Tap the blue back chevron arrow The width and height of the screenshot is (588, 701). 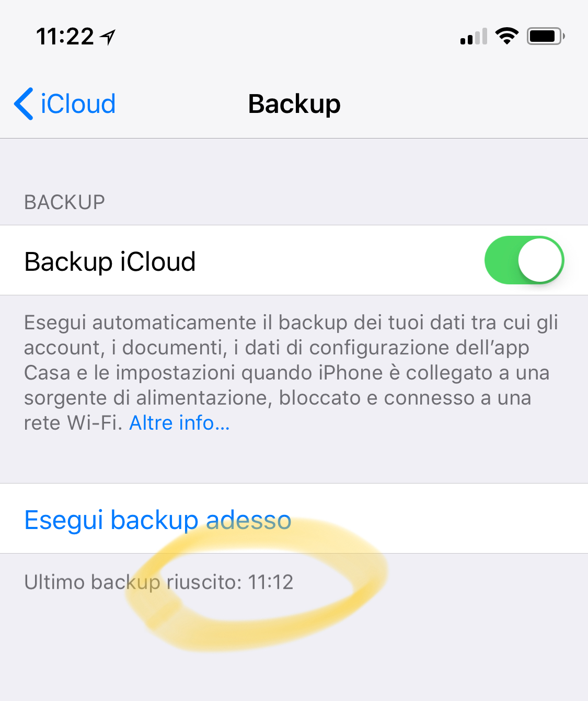tap(24, 104)
